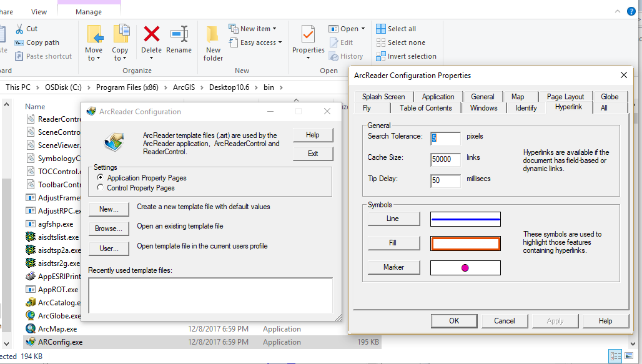Image resolution: width=642 pixels, height=364 pixels.
Task: Collapse the ribbon with the chevron
Action: [x=618, y=11]
